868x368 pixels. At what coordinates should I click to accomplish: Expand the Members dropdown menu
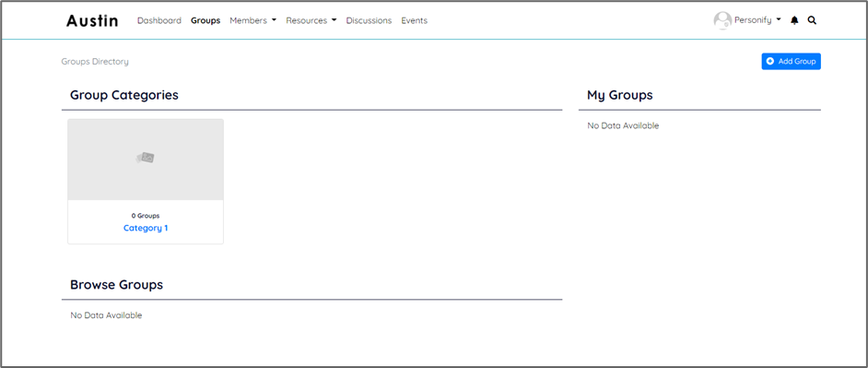click(253, 20)
